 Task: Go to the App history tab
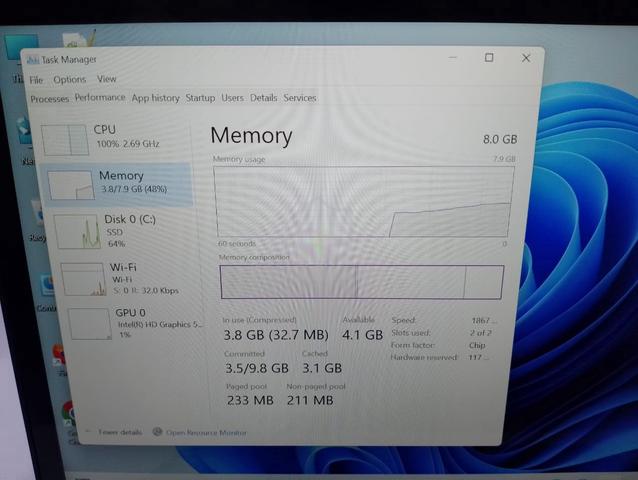(155, 98)
